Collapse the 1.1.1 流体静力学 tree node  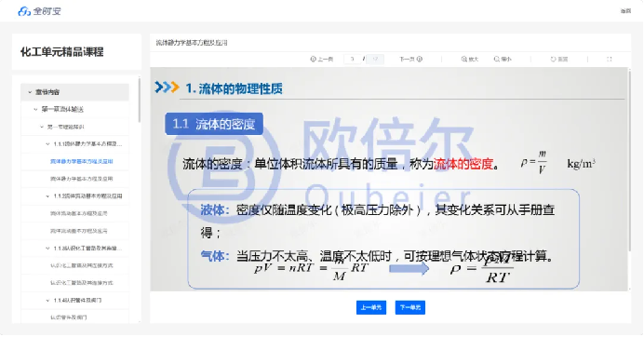pos(47,144)
